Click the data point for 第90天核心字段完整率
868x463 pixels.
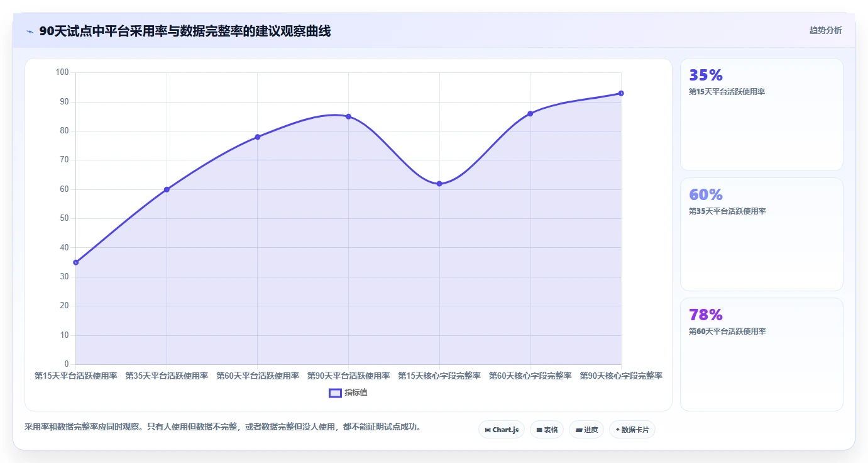tap(621, 93)
